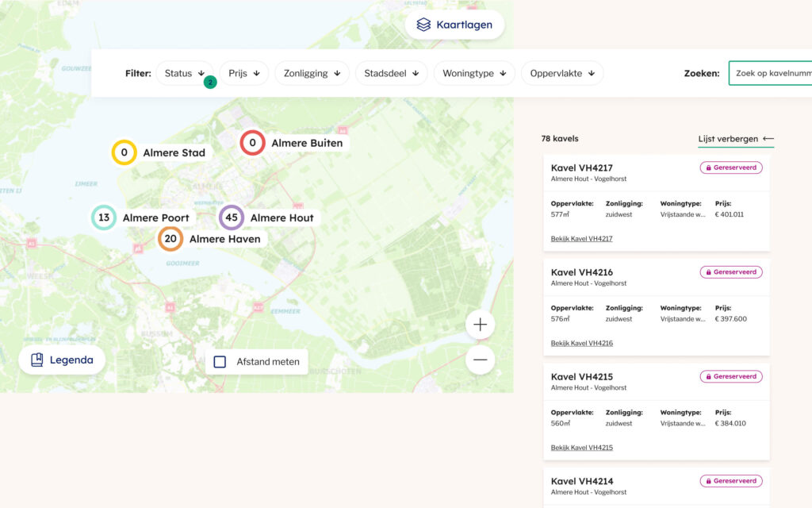
Task: Click the Almere Haven cluster marker
Action: (171, 238)
